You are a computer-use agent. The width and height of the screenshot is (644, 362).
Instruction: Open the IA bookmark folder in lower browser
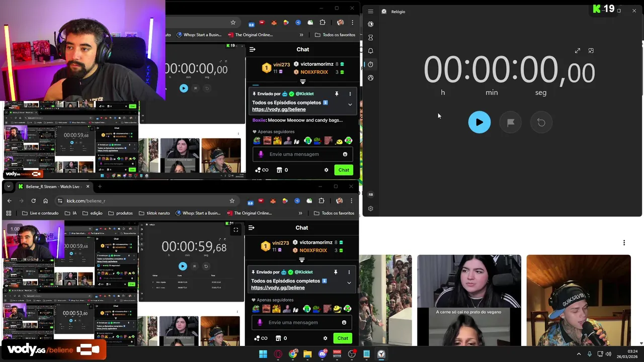(x=70, y=213)
